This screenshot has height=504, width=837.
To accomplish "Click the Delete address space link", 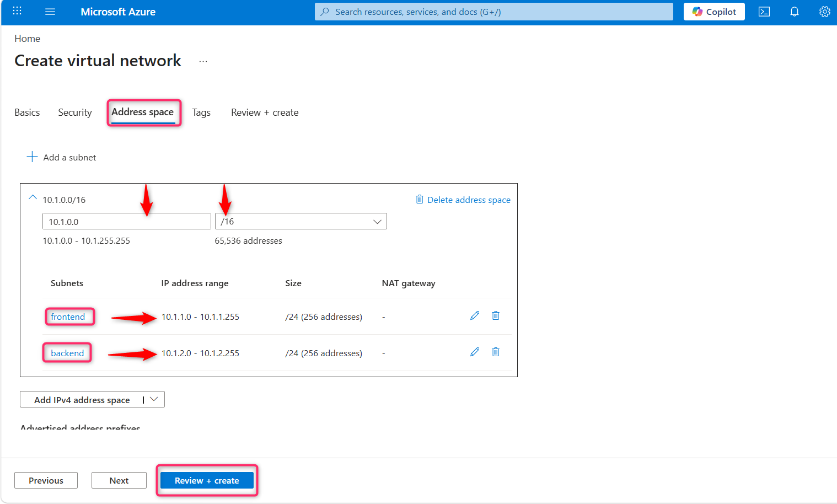I will click(469, 200).
